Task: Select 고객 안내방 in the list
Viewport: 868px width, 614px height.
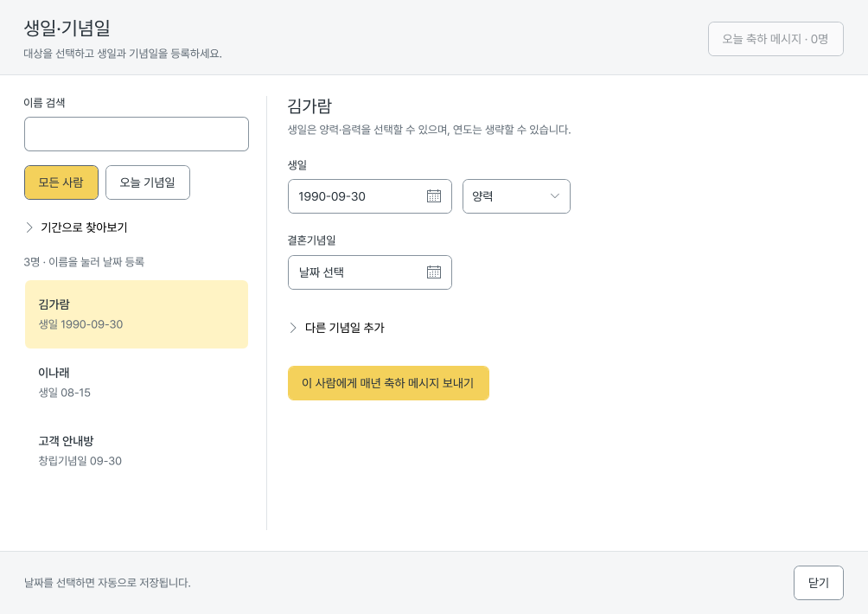Action: [x=137, y=451]
